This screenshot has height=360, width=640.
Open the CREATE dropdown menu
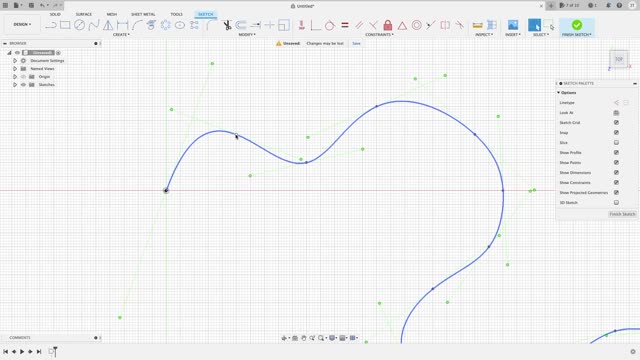(121, 35)
